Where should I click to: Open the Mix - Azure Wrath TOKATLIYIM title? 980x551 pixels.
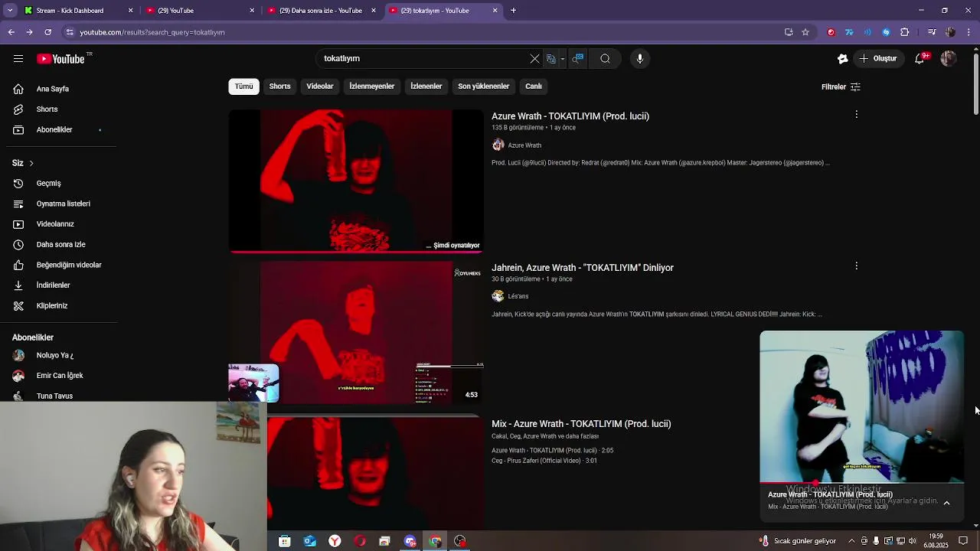pyautogui.click(x=581, y=424)
